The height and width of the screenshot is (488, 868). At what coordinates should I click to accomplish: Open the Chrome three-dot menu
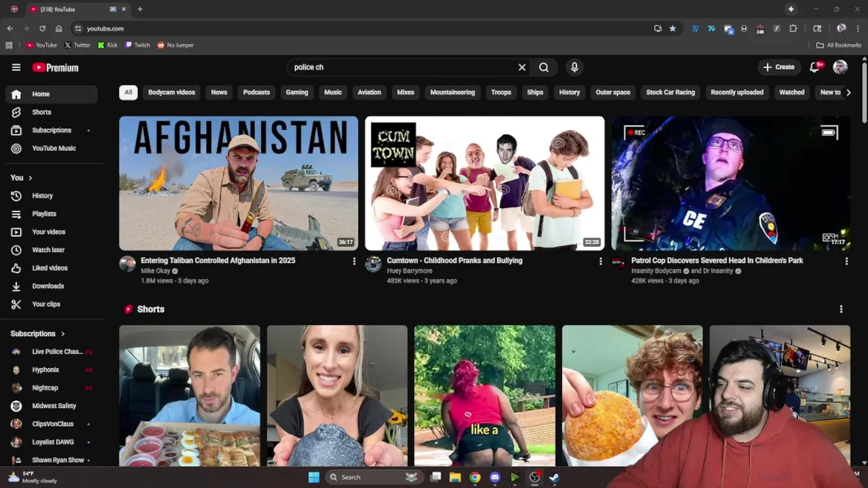pyautogui.click(x=858, y=28)
